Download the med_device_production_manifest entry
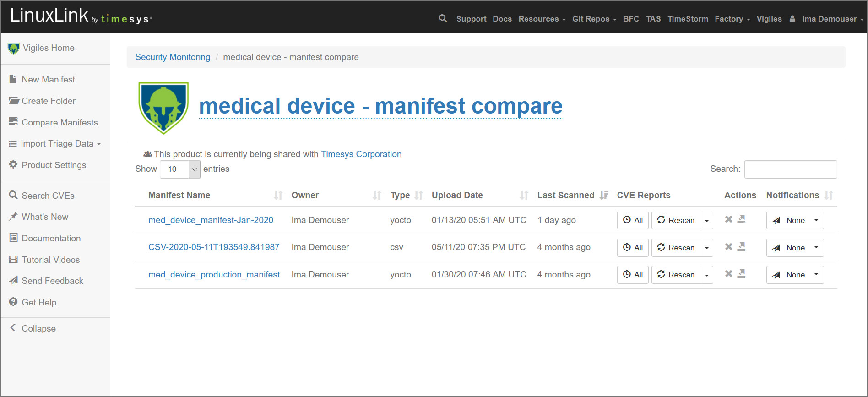Screen dimensions: 868x397 [x=741, y=274]
